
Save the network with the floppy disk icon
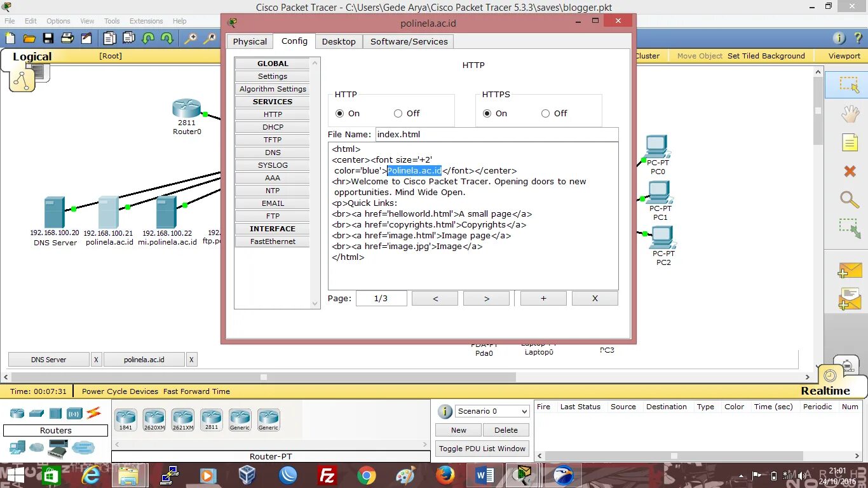click(48, 38)
